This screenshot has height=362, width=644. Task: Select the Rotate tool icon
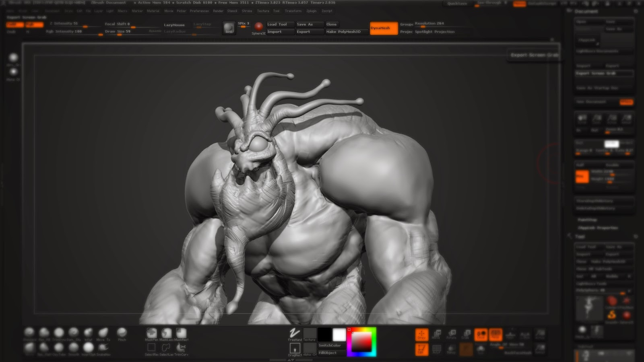click(x=452, y=333)
